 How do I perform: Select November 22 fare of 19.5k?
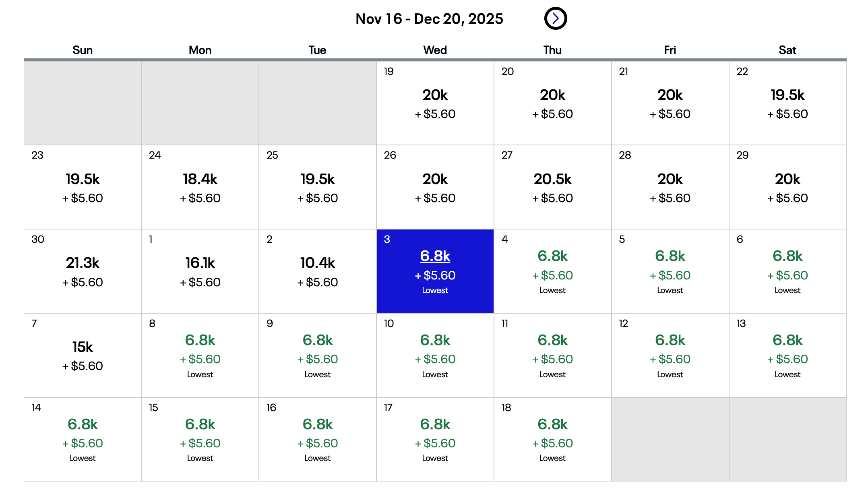(x=787, y=103)
